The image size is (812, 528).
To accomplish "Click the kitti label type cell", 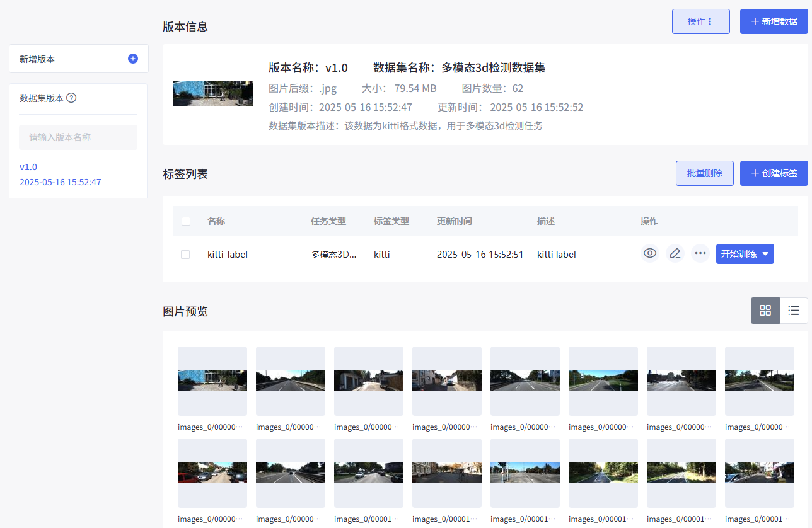I will click(x=382, y=255).
